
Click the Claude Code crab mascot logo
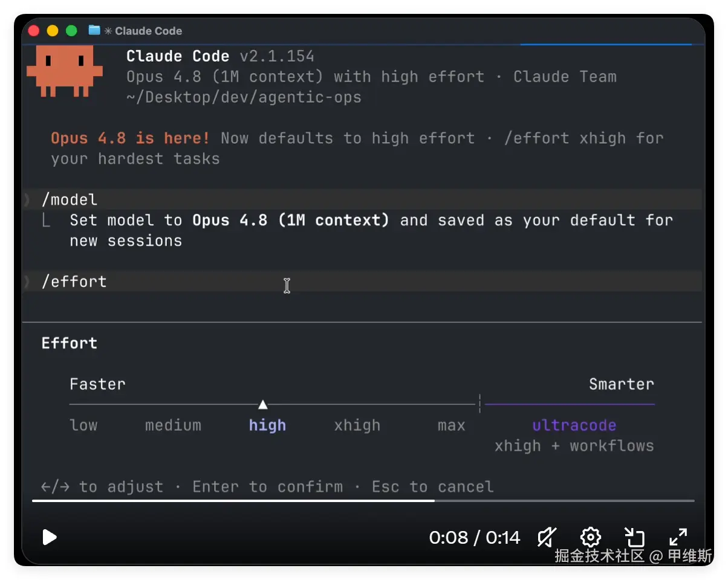click(65, 71)
